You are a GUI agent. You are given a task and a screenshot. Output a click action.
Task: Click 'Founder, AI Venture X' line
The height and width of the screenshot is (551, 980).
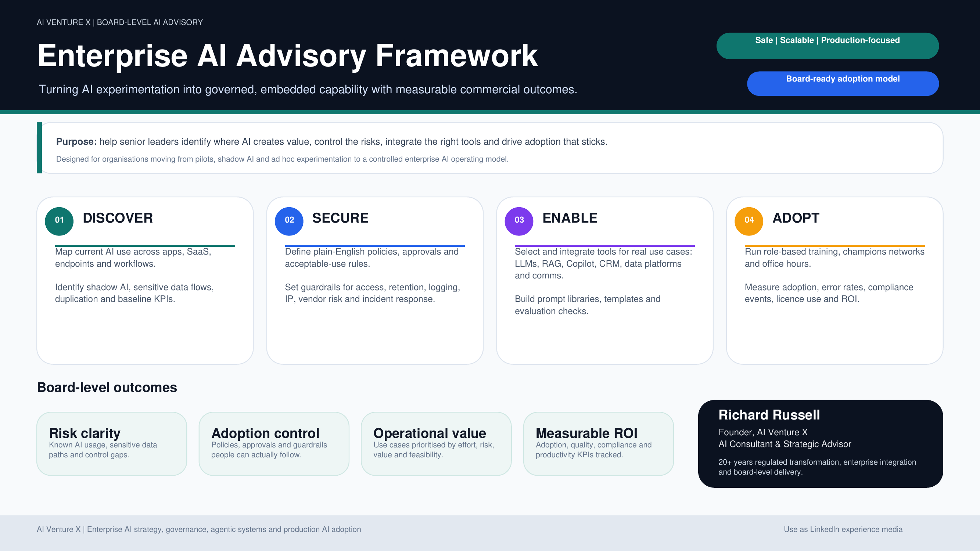point(763,432)
